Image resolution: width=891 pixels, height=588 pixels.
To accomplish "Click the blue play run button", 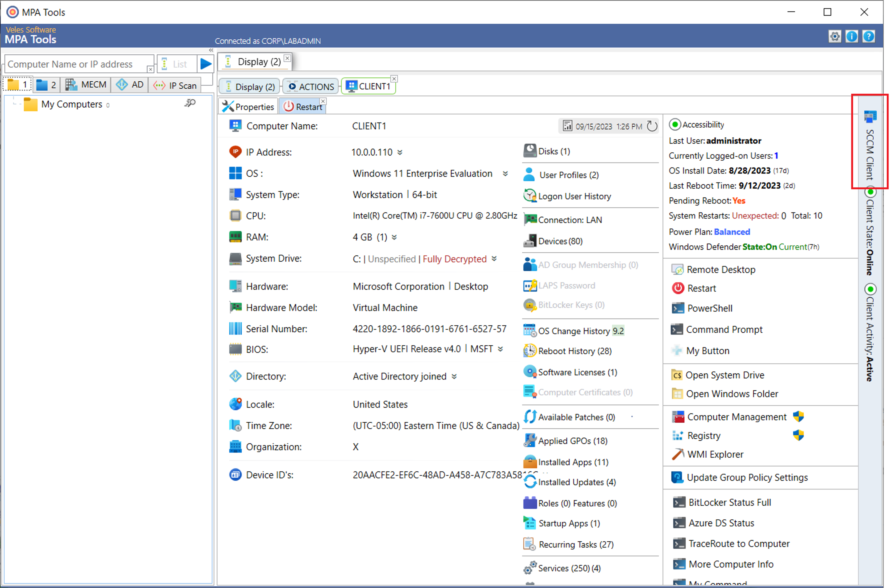I will coord(206,64).
